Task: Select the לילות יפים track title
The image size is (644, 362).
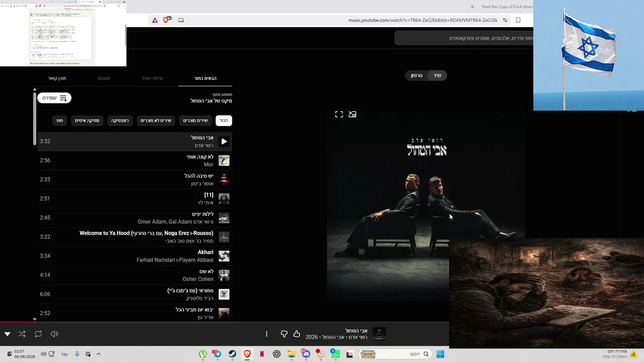Action: coord(203,214)
